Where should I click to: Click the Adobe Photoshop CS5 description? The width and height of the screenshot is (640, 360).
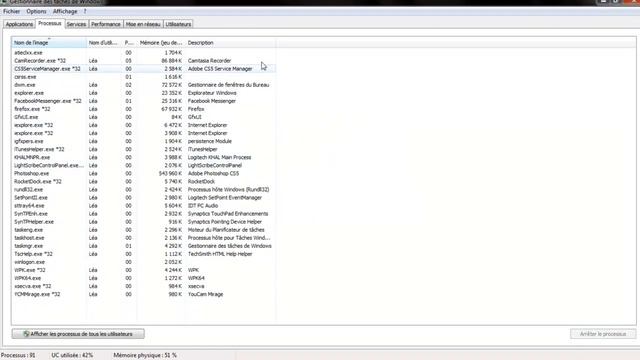point(213,173)
